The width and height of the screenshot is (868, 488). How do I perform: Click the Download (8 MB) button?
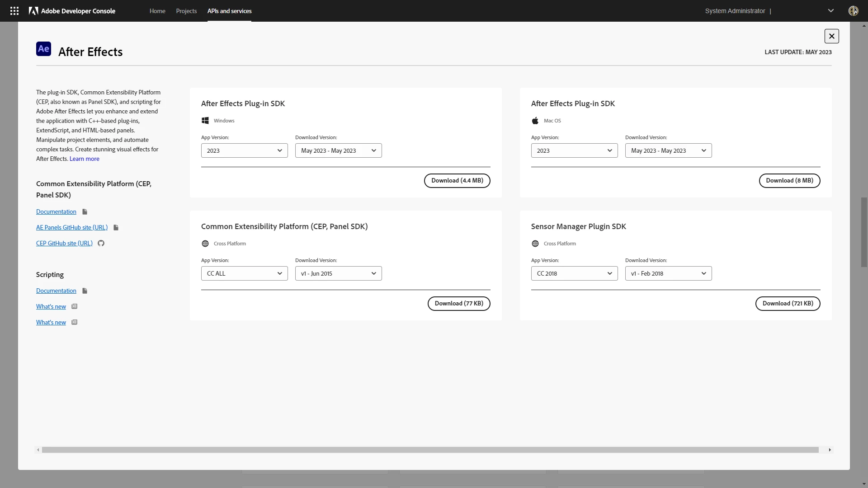(789, 181)
